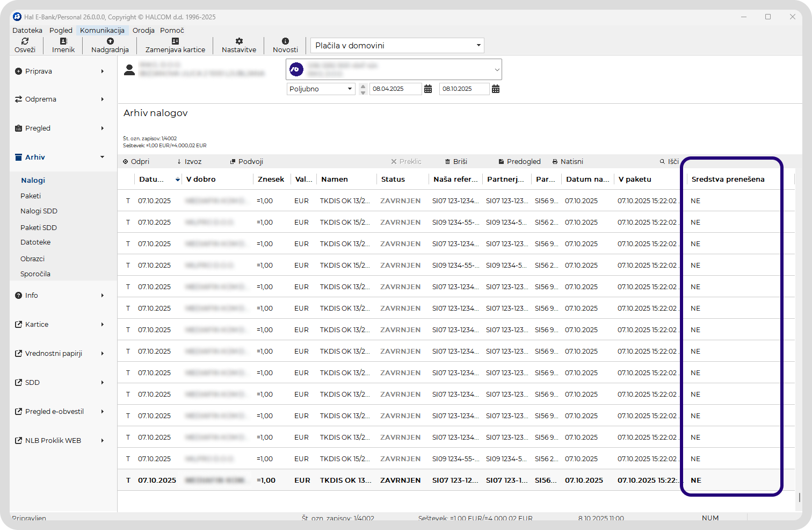The height and width of the screenshot is (530, 812).
Task: Open the Imenik directory icon
Action: pos(63,41)
